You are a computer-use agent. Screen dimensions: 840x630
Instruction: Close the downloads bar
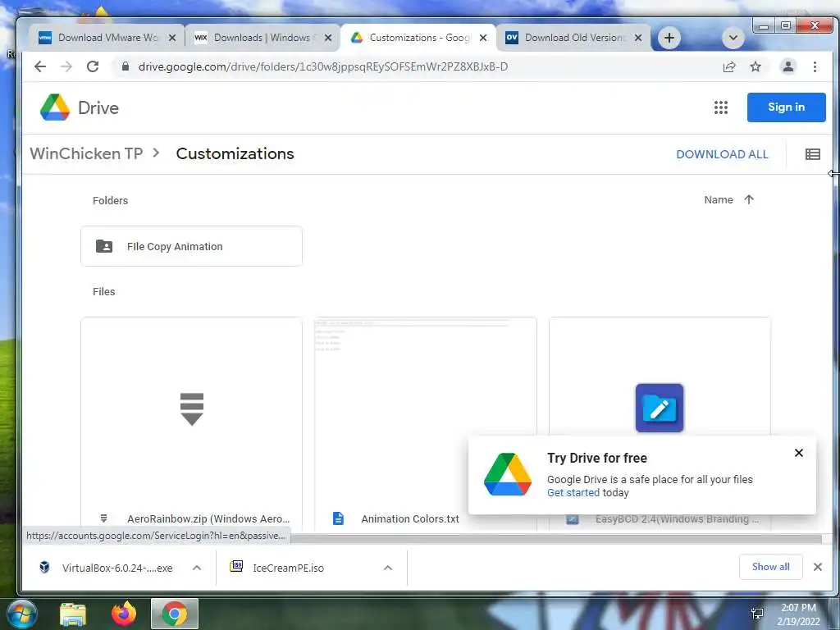[x=818, y=567]
